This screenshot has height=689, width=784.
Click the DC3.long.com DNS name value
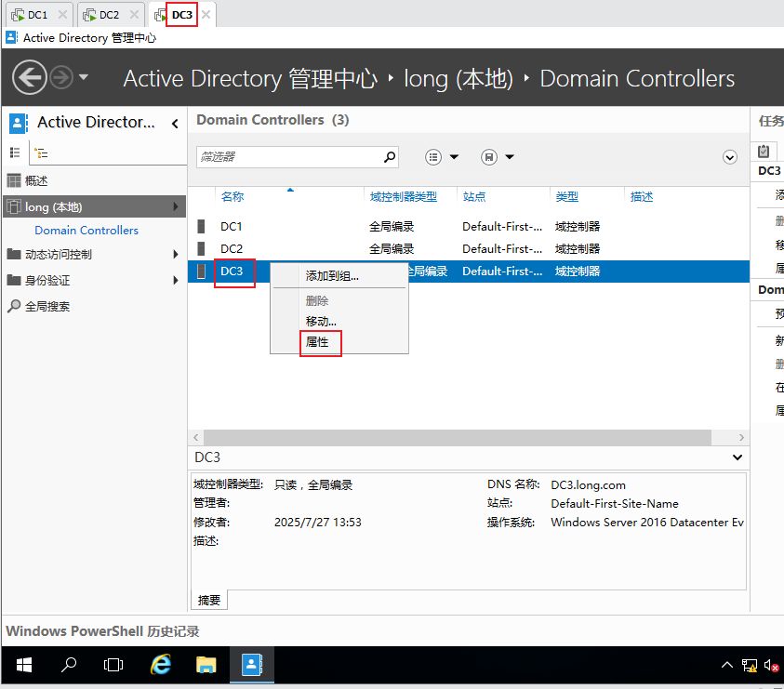click(588, 485)
